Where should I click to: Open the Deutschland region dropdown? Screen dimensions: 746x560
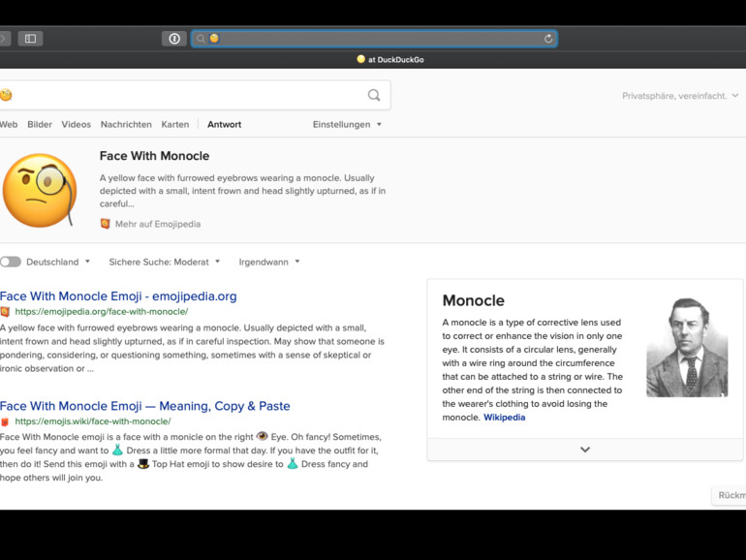point(58,262)
